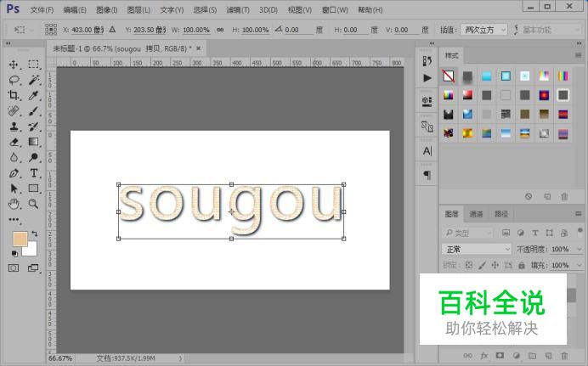Image resolution: width=588 pixels, height=366 pixels.
Task: Delete the layer with trash icon
Action: 564,356
